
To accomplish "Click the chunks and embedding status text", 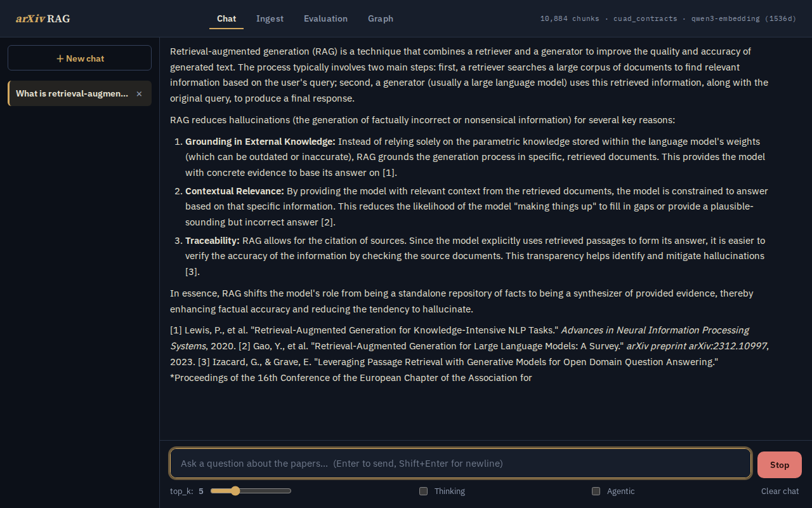I will [668, 18].
